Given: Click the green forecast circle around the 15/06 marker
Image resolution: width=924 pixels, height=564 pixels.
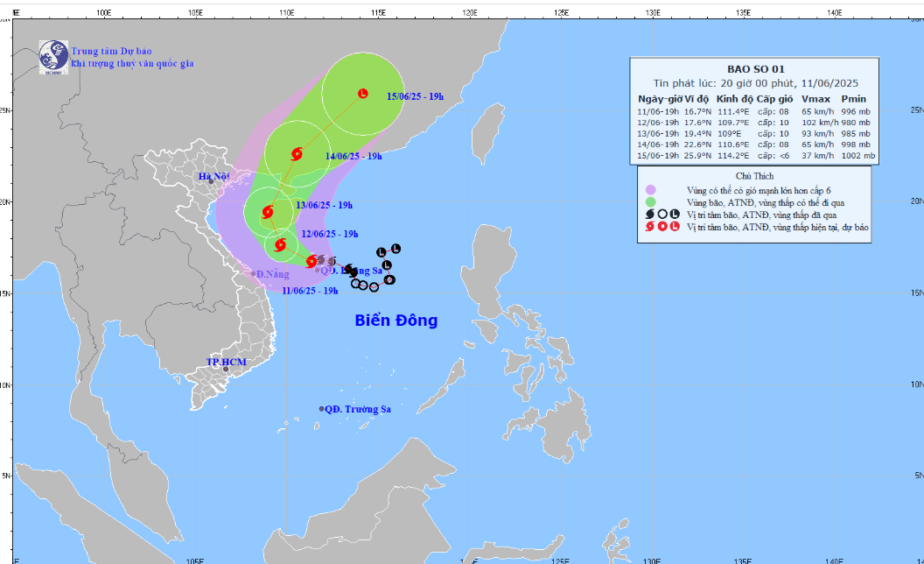Looking at the screenshot, I should tap(363, 93).
